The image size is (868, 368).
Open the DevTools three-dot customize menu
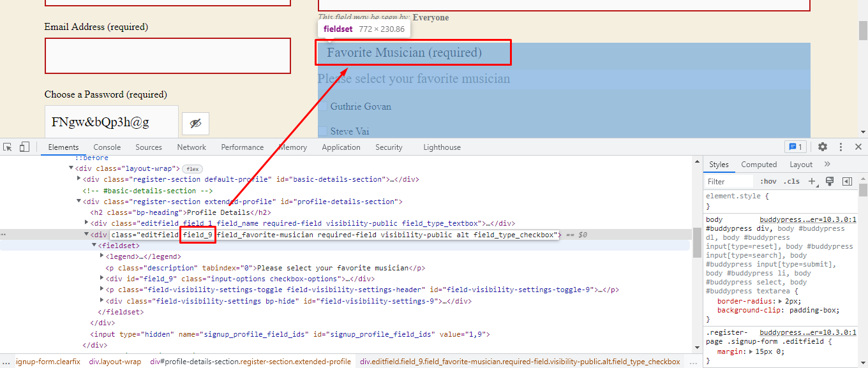[x=841, y=147]
